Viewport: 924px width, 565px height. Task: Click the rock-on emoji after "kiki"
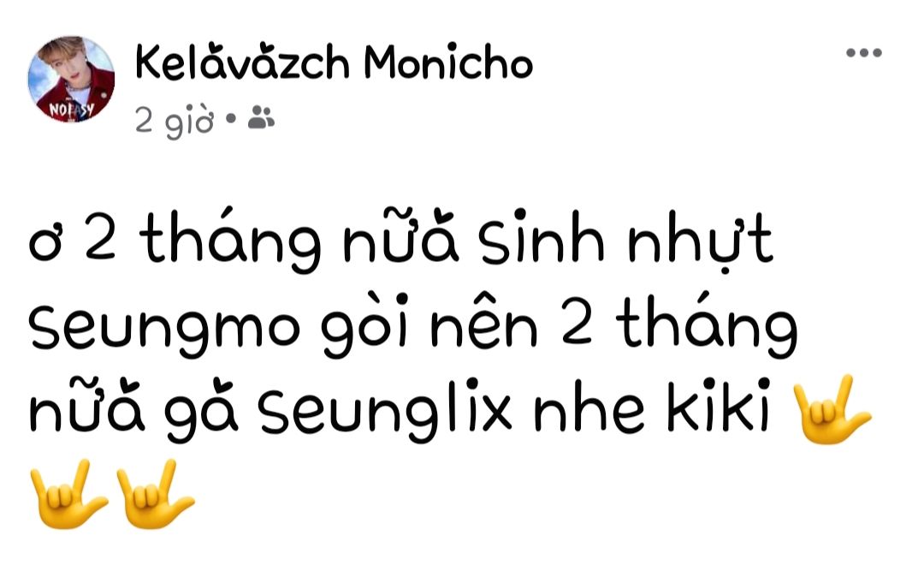coord(831,410)
